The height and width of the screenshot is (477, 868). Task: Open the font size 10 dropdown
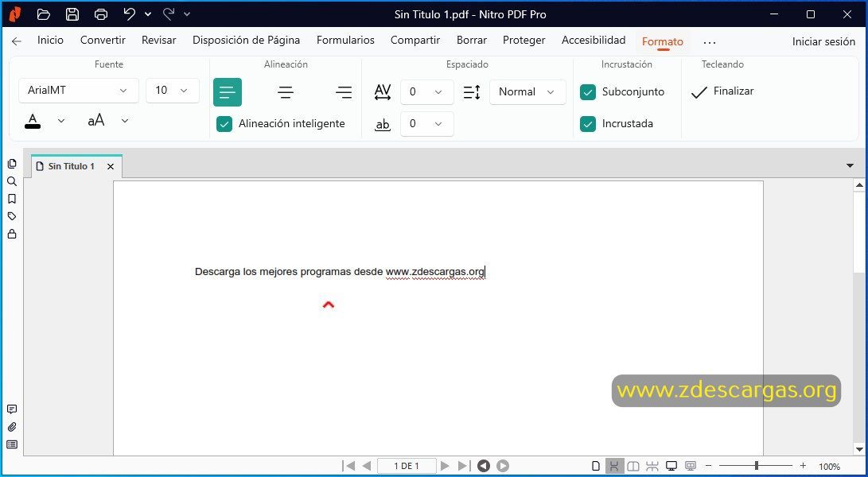pos(172,90)
